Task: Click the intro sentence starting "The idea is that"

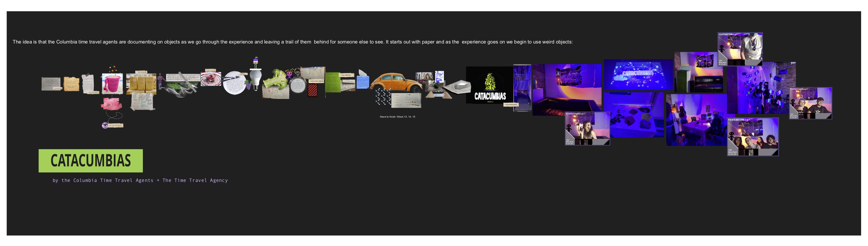Action: tap(293, 42)
